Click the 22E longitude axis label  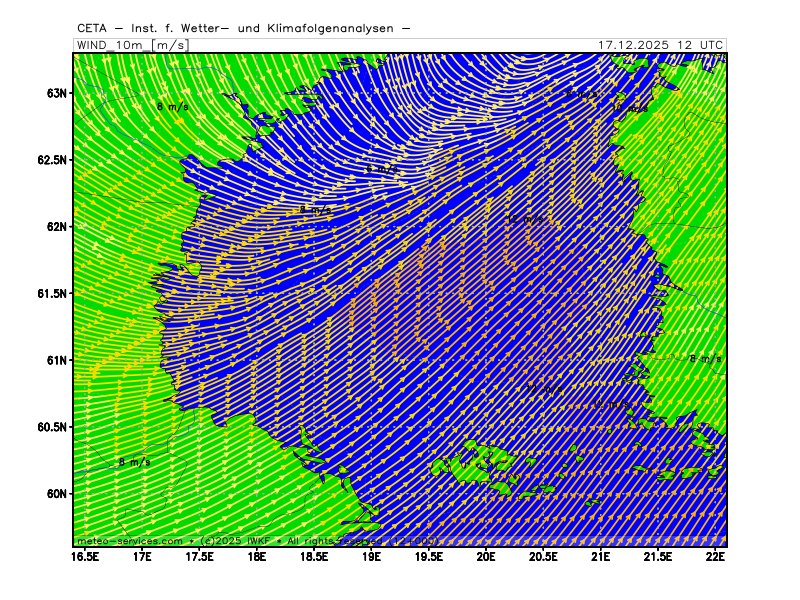(x=715, y=555)
